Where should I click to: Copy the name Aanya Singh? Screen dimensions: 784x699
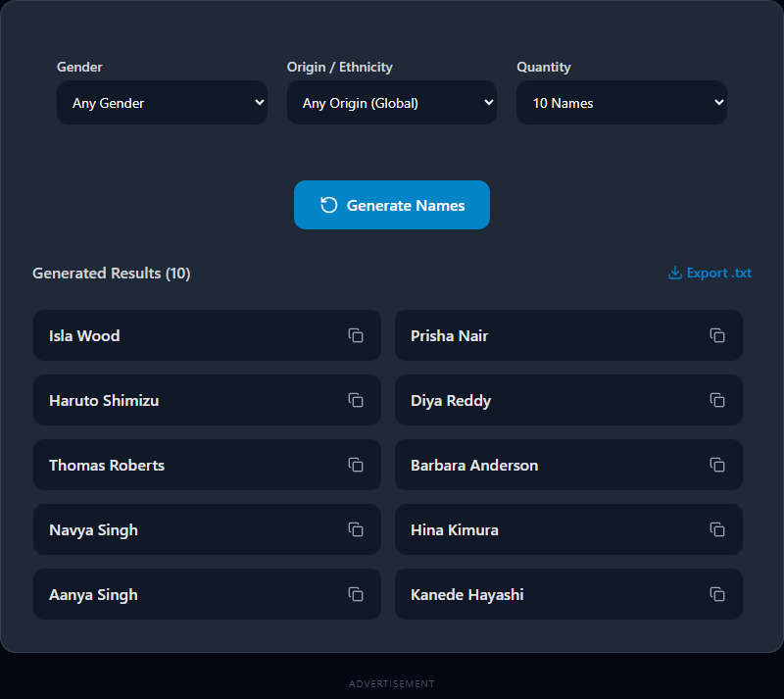tap(356, 594)
